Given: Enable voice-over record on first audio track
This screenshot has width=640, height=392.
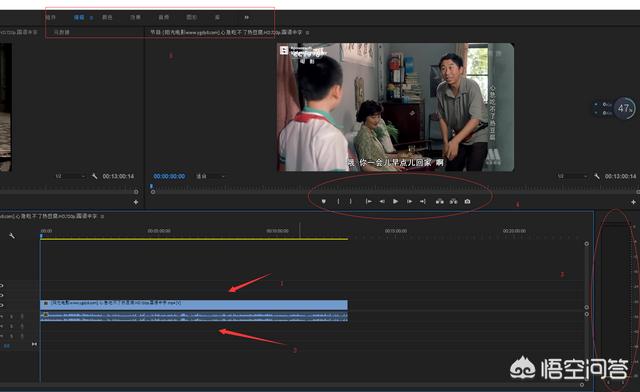Looking at the screenshot, I should tap(22, 316).
